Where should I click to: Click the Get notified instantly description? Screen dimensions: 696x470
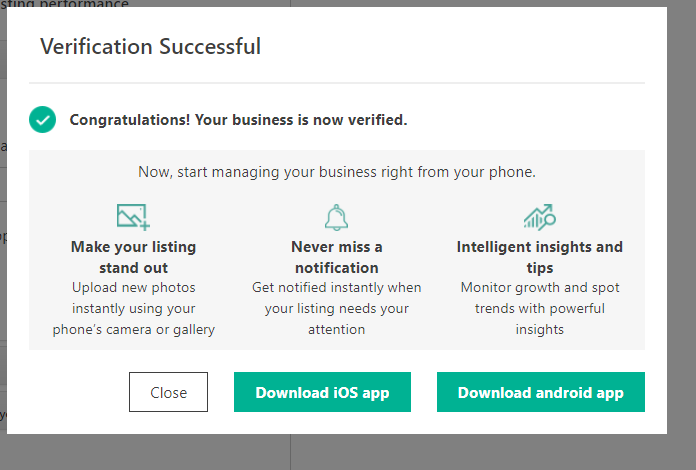[336, 308]
